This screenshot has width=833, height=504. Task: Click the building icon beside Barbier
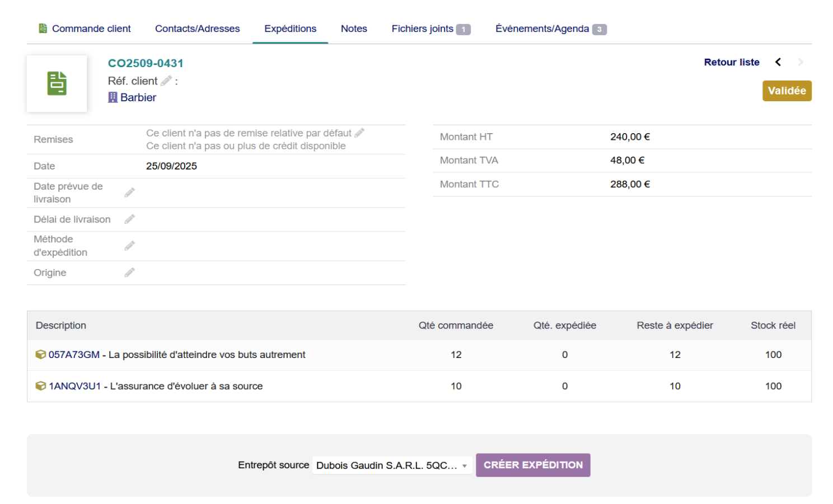[113, 97]
